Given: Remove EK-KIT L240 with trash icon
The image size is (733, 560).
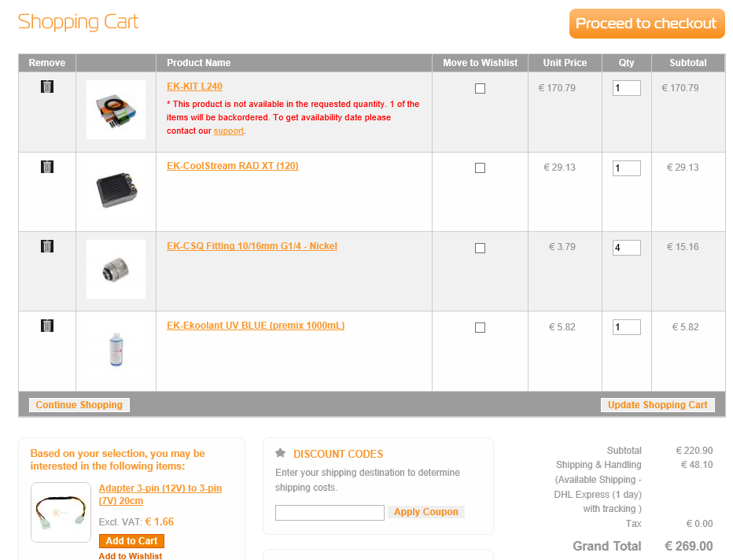Looking at the screenshot, I should 47,87.
